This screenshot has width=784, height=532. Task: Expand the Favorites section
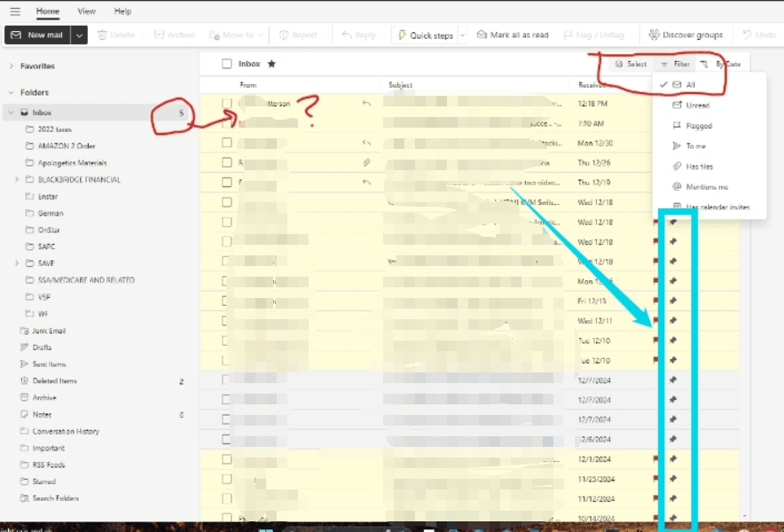click(x=12, y=66)
